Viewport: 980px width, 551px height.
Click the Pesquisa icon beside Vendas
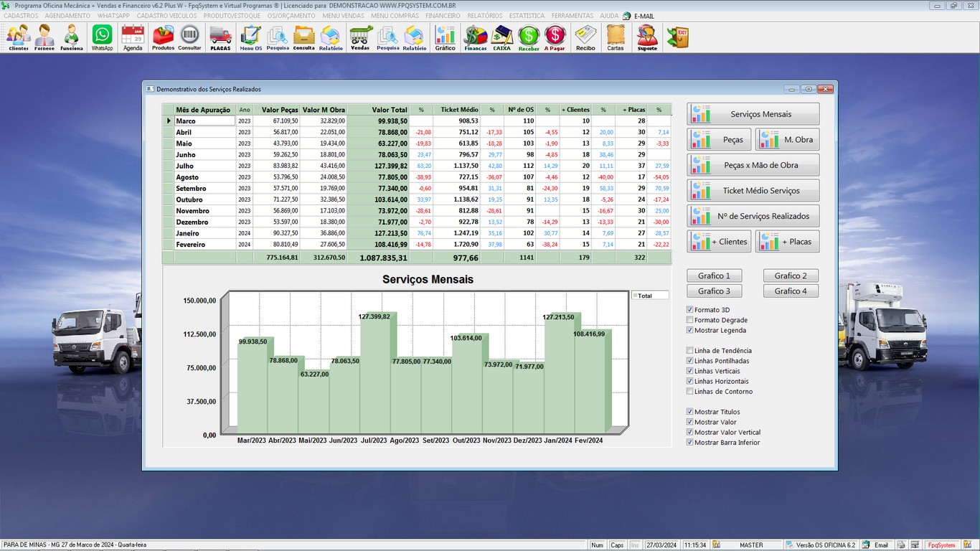[387, 37]
